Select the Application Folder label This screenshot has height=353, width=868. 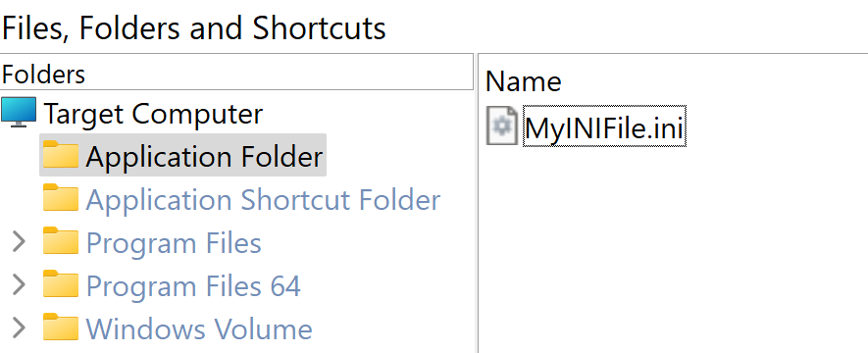(204, 157)
